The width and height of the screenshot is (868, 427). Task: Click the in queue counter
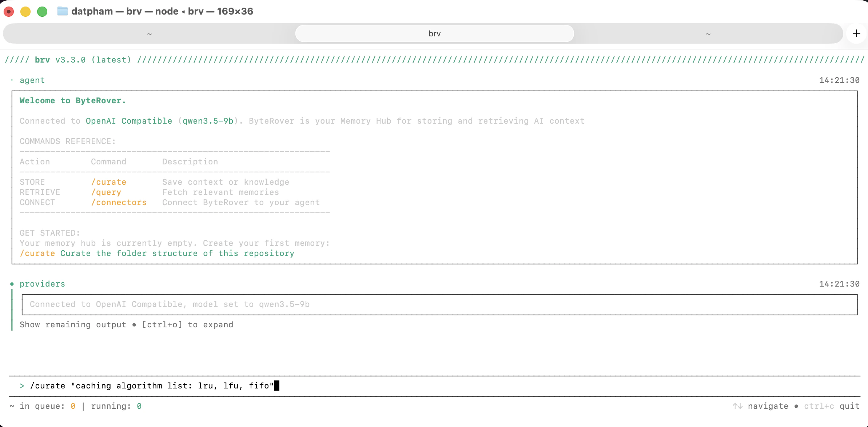48,406
